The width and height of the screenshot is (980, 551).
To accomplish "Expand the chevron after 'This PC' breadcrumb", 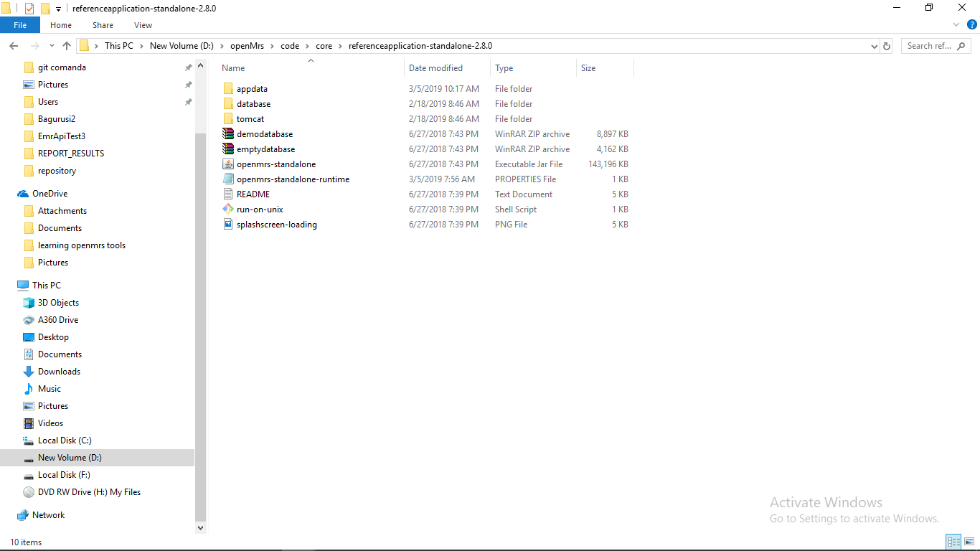I will click(x=141, y=46).
